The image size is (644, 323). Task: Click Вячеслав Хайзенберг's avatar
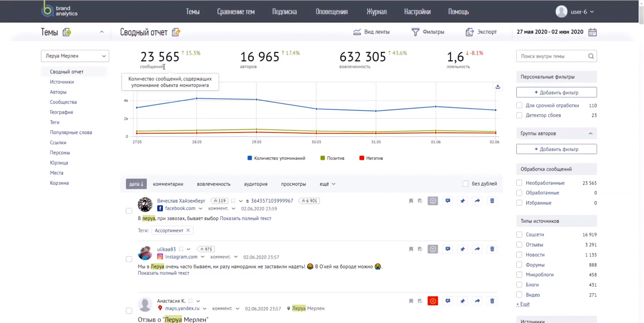[x=145, y=205]
